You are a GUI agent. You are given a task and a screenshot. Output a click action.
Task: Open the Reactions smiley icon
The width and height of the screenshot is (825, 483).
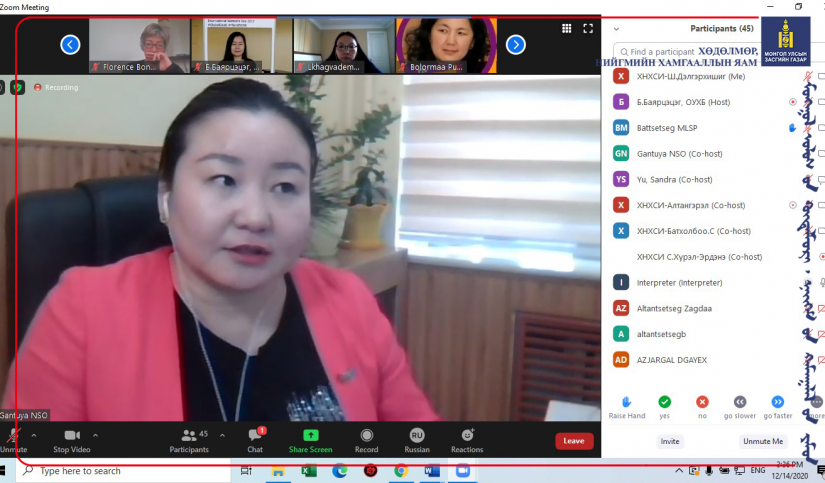click(x=467, y=435)
